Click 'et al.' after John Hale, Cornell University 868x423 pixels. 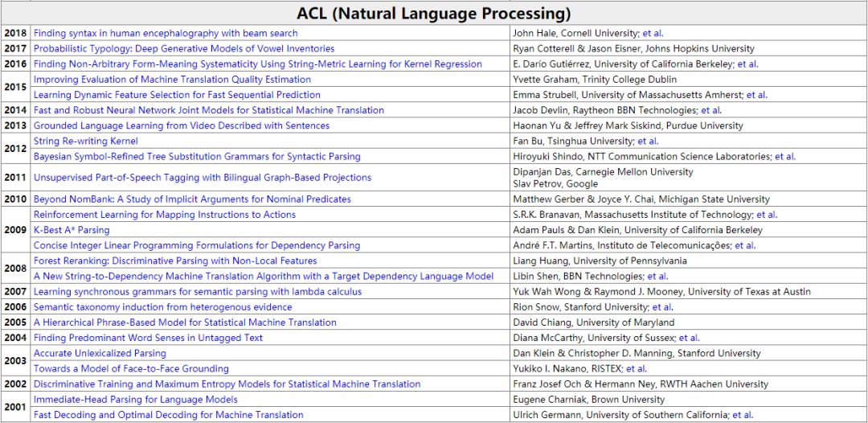coord(653,33)
